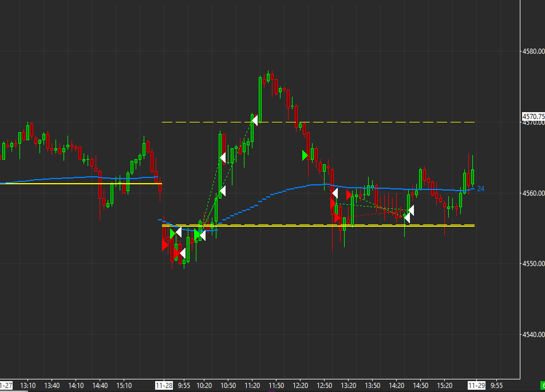Select the red entry arrow beside the 13:20 candle
Viewport: 545px width, 392px height.
(x=349, y=195)
